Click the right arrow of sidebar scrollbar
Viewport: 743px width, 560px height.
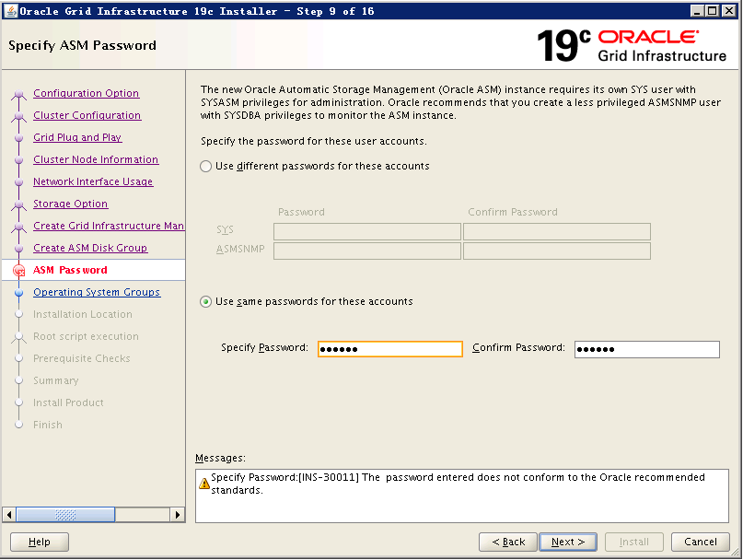tap(177, 515)
